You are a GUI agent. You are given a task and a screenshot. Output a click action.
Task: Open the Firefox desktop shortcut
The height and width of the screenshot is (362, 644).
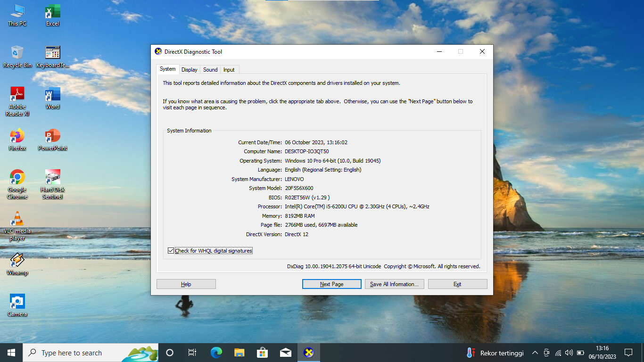click(x=17, y=137)
